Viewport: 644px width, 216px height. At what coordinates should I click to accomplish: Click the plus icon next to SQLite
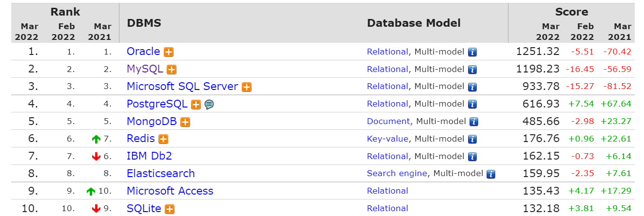click(x=170, y=209)
